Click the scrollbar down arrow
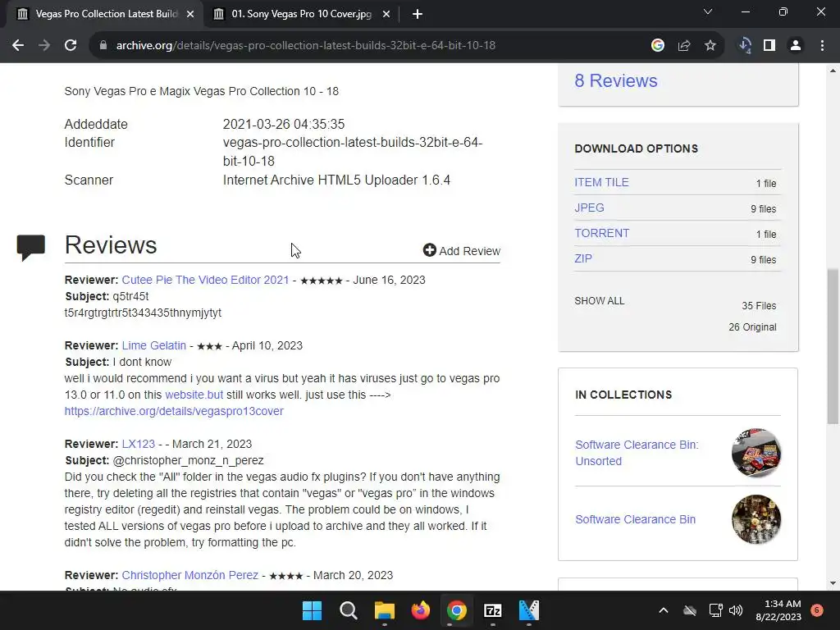 pos(833,583)
